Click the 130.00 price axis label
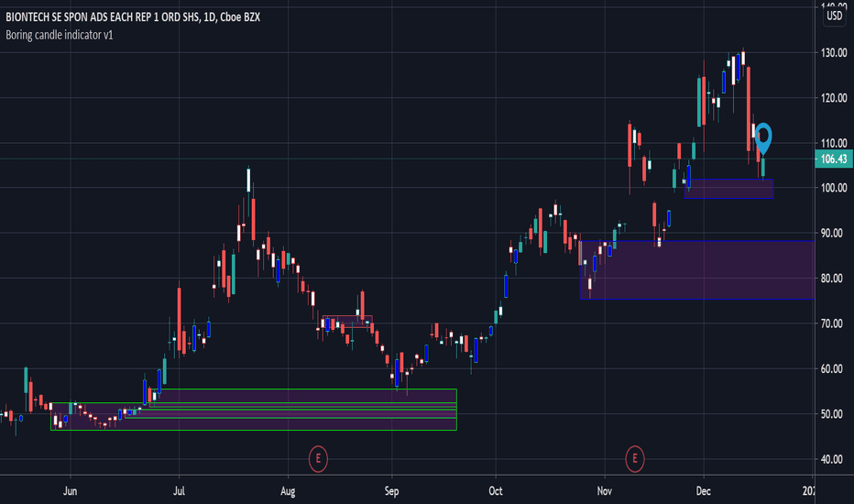 click(834, 53)
